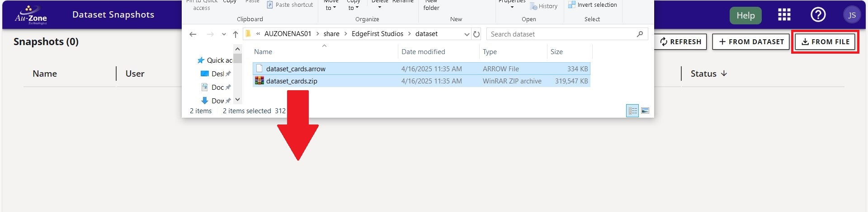Refresh the dataset folder view
Screen dimensions: 868x212
(x=476, y=34)
